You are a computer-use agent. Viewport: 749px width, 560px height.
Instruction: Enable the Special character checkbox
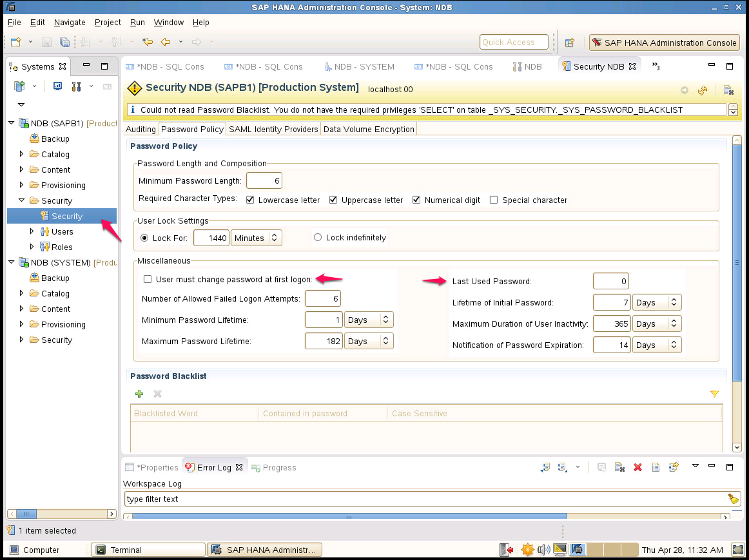[494, 200]
